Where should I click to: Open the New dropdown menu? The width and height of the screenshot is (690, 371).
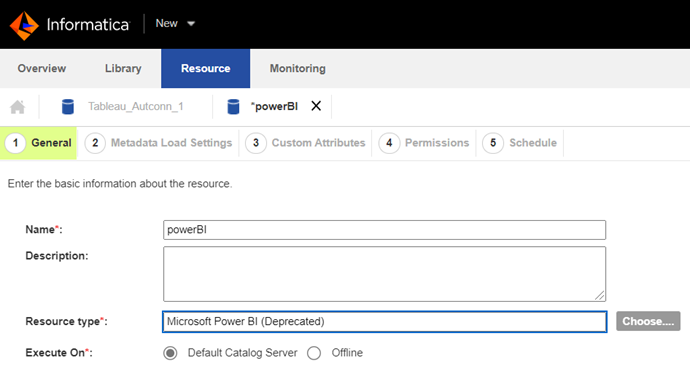(175, 23)
